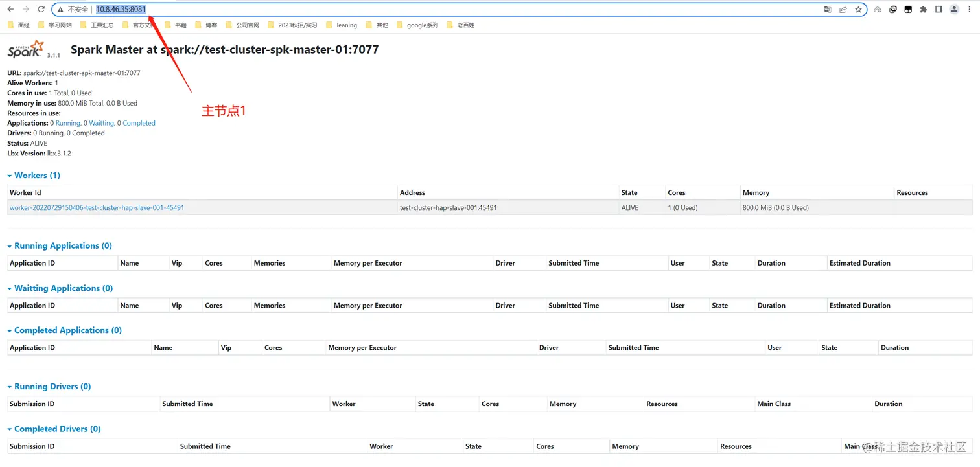Open the leaning bookmark folder

[342, 25]
